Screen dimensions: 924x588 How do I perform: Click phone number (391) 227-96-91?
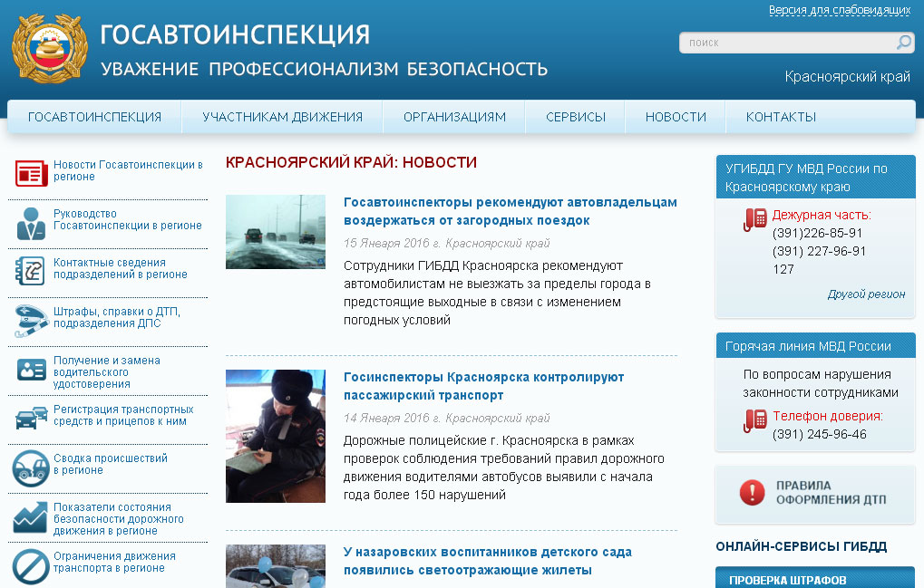(819, 251)
